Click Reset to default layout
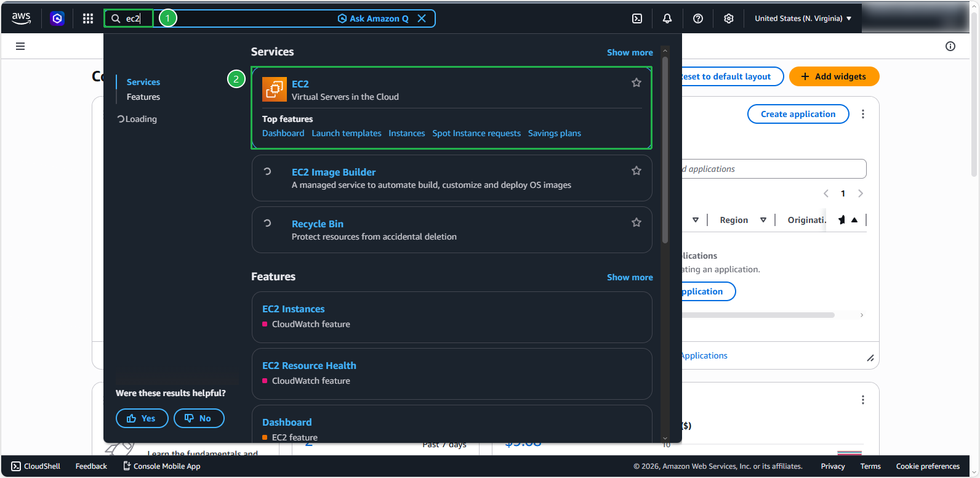The height and width of the screenshot is (478, 980). [733, 76]
